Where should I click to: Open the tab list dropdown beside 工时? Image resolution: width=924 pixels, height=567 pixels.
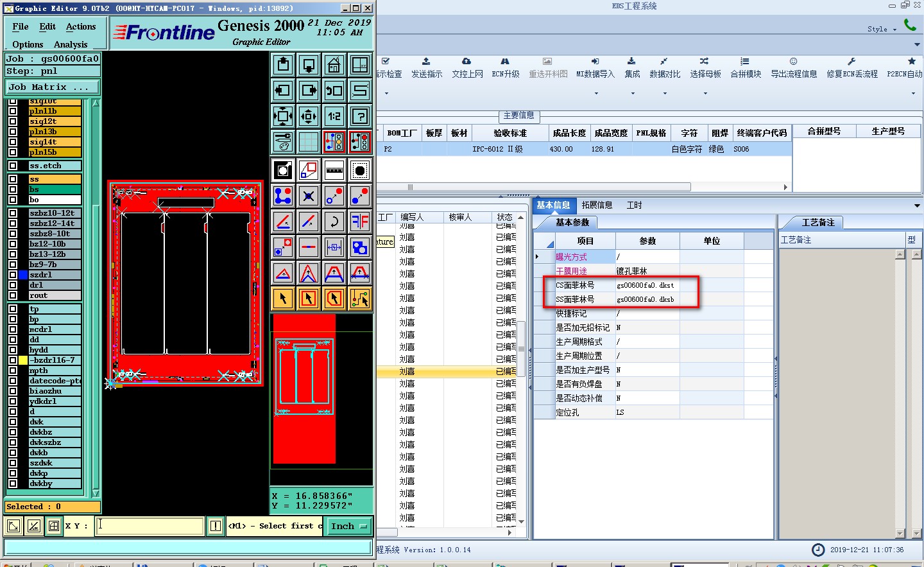click(917, 205)
